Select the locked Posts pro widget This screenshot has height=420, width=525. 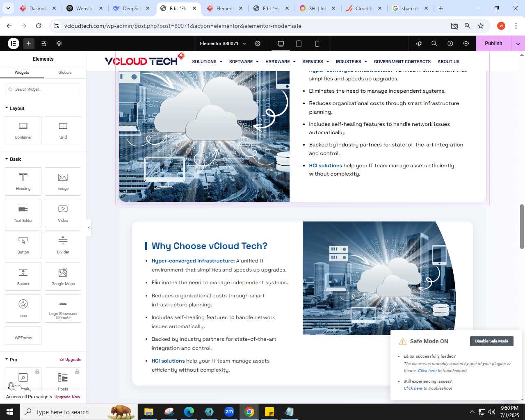(63, 379)
